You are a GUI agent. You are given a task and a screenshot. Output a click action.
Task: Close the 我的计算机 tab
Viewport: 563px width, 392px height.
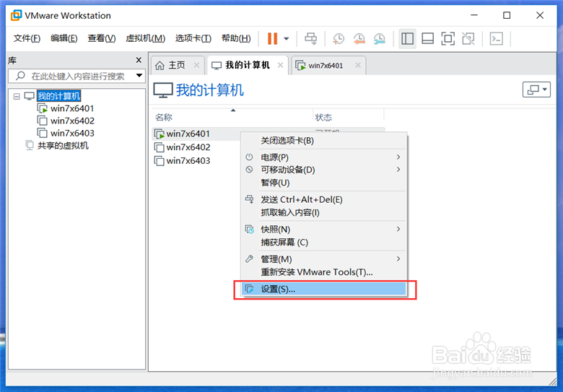click(281, 65)
